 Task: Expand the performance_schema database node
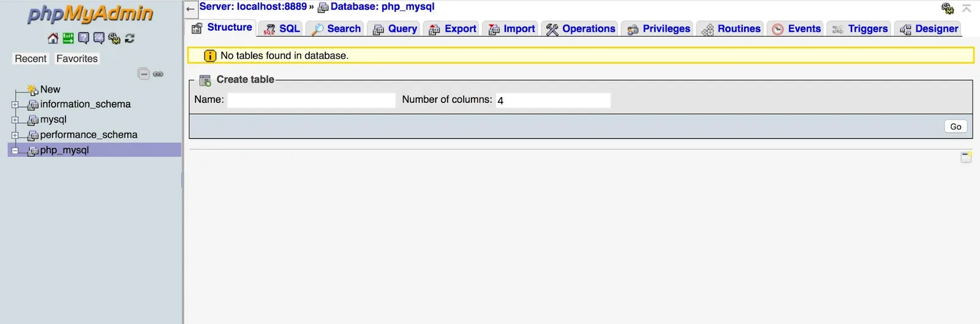(x=15, y=135)
